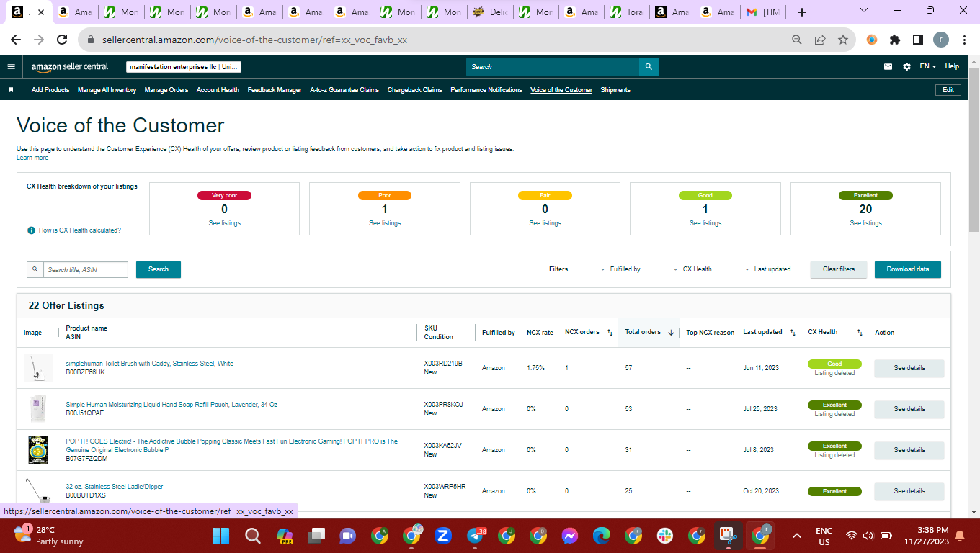Navigate to Account Health
The image size is (980, 553).
[218, 90]
